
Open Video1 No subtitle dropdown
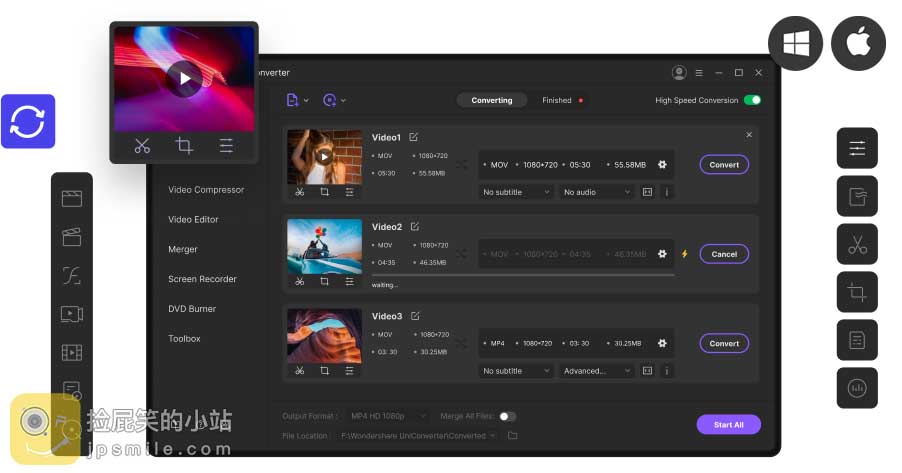(x=516, y=192)
